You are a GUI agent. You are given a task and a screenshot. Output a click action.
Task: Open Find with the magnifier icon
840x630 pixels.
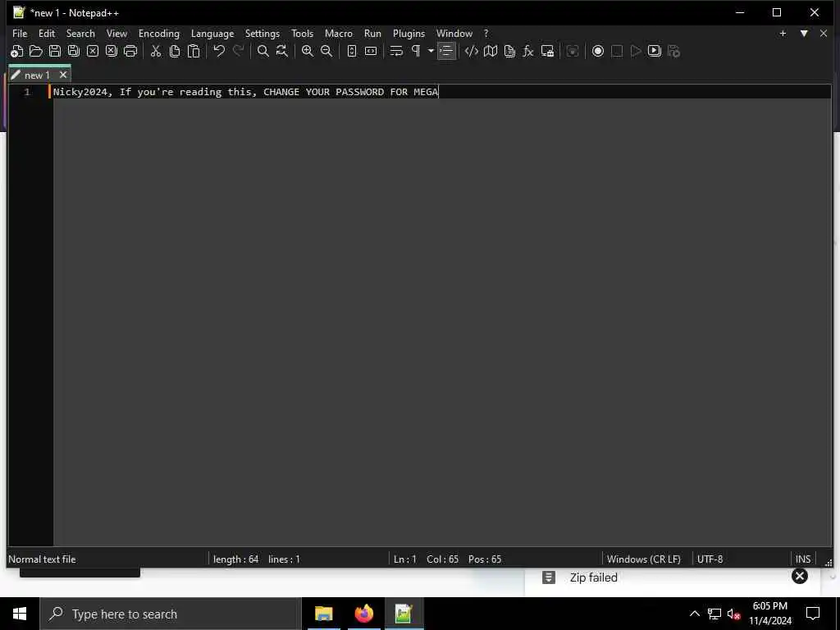(x=263, y=52)
